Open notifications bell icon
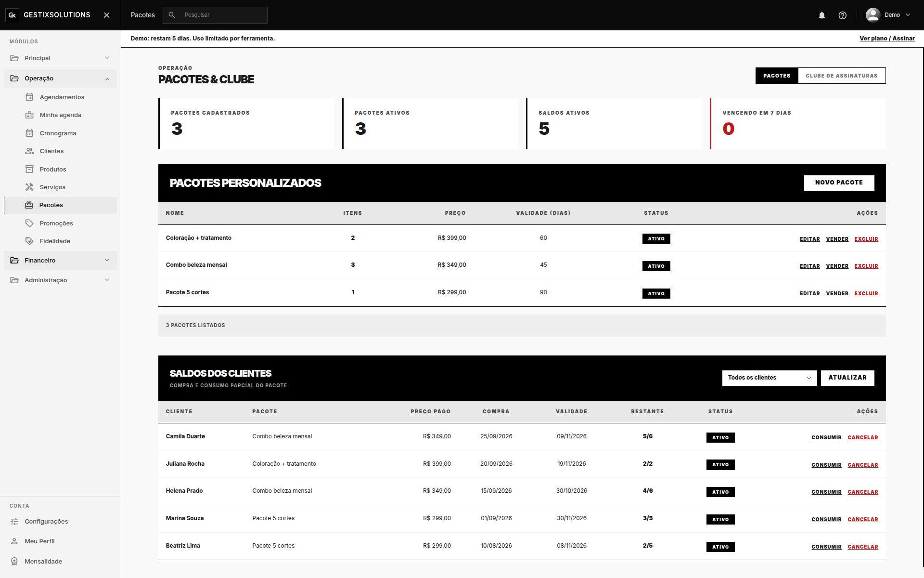 [x=822, y=15]
